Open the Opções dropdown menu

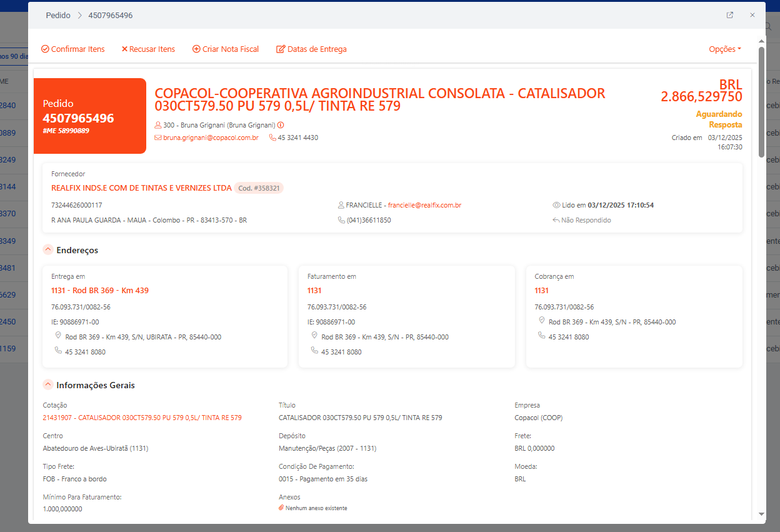tap(725, 49)
